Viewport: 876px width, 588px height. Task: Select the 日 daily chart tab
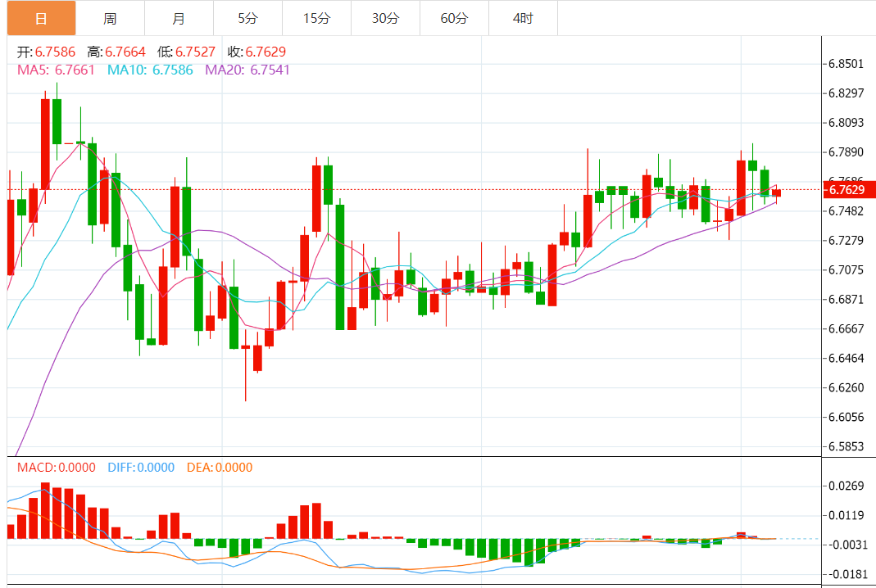[41, 19]
